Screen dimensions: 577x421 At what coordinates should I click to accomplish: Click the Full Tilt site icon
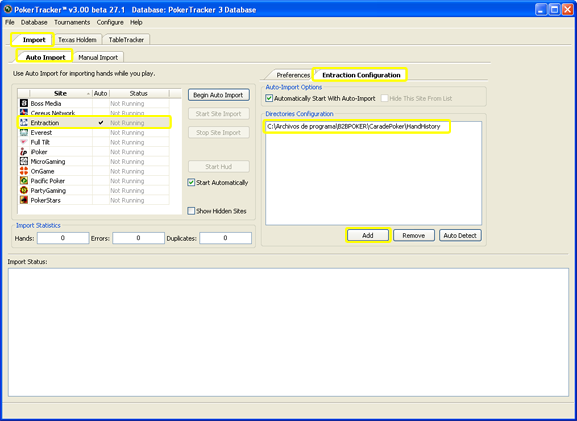point(24,142)
